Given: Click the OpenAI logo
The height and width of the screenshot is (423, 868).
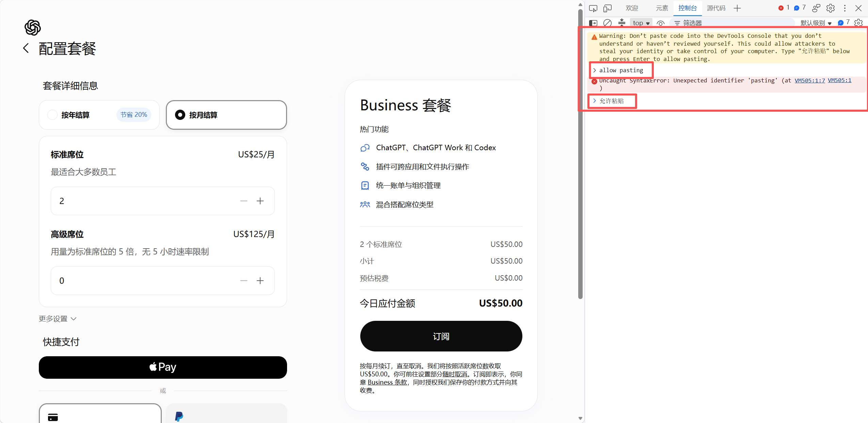Looking at the screenshot, I should [x=33, y=28].
